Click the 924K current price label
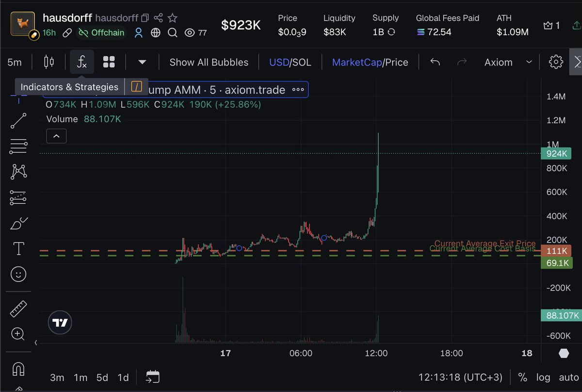582x392 pixels. coord(556,154)
